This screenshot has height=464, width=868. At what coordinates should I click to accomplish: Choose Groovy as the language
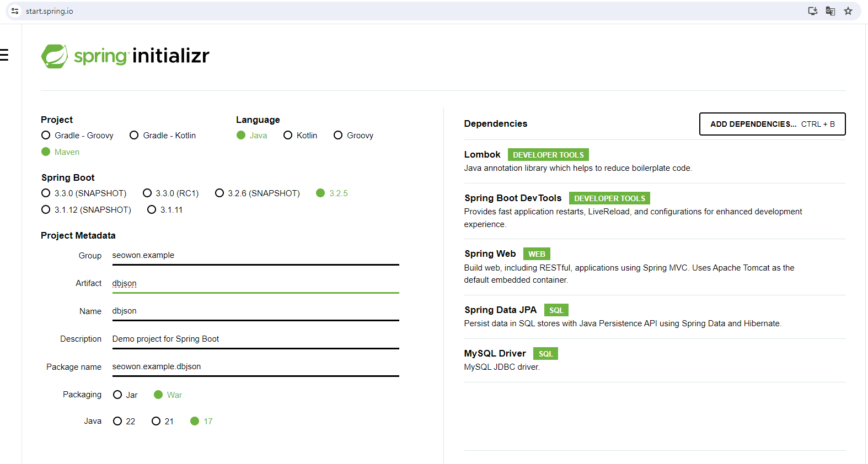(x=338, y=136)
